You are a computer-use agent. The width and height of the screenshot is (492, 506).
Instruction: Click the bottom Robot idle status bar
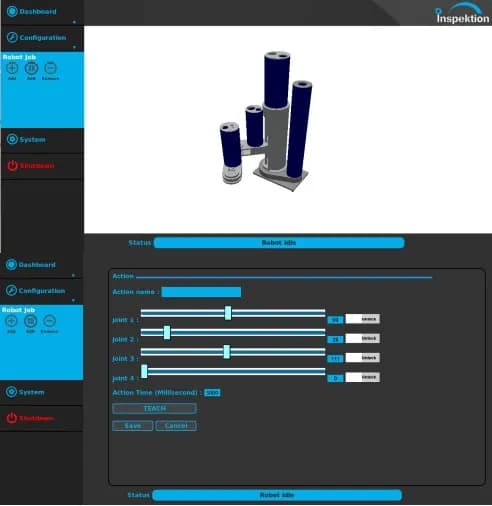click(x=277, y=495)
